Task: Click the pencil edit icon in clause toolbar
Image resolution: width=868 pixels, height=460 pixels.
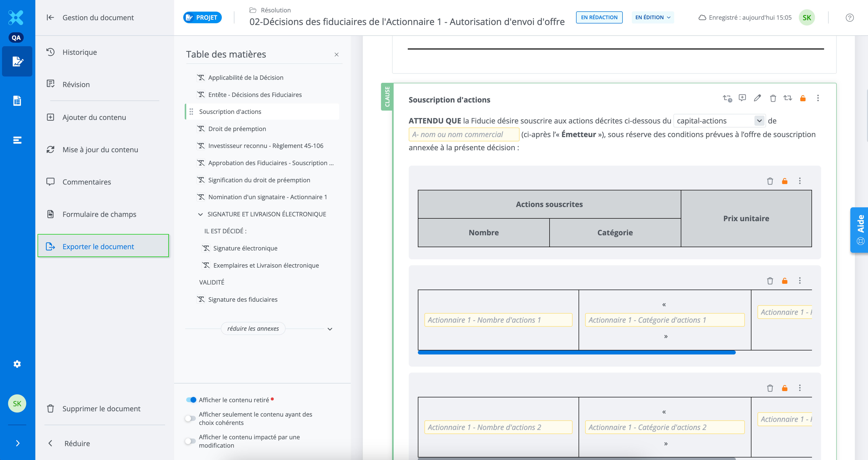Action: (x=757, y=98)
